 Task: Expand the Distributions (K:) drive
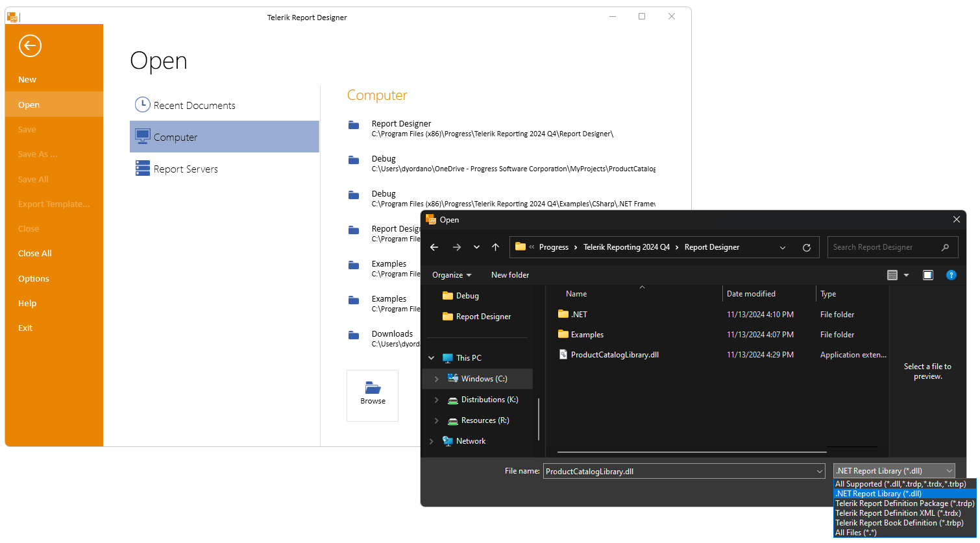point(436,399)
